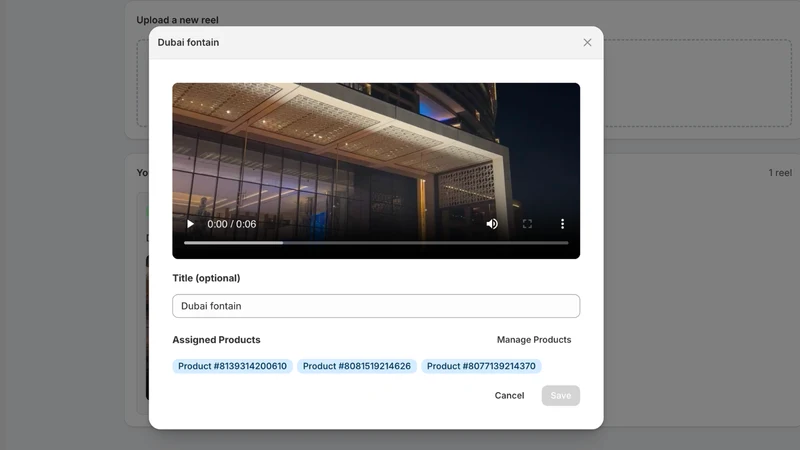This screenshot has height=450, width=800.
Task: Click the 1 reel count in background
Action: pyautogui.click(x=780, y=173)
